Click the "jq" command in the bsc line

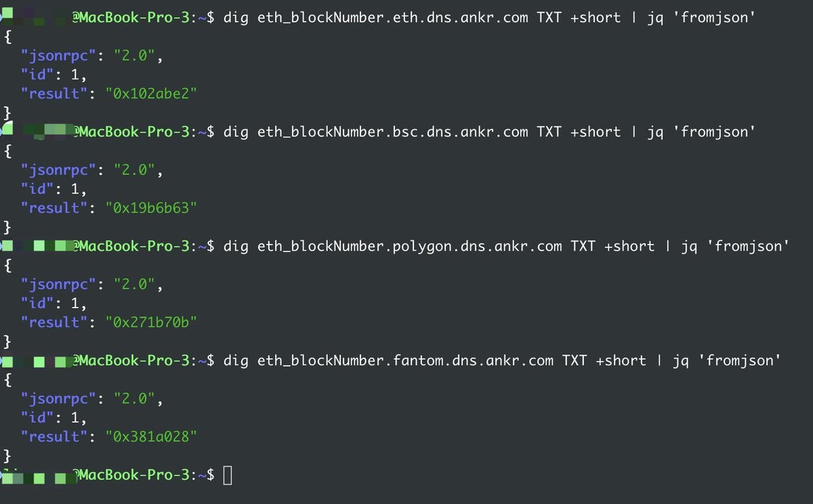[654, 132]
